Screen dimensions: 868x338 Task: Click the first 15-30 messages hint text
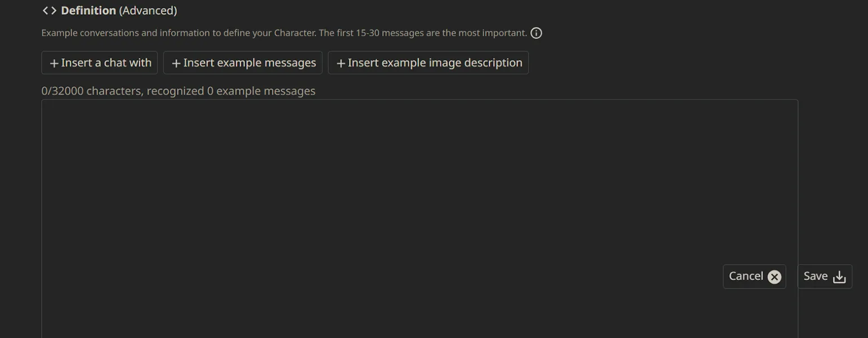tap(423, 33)
